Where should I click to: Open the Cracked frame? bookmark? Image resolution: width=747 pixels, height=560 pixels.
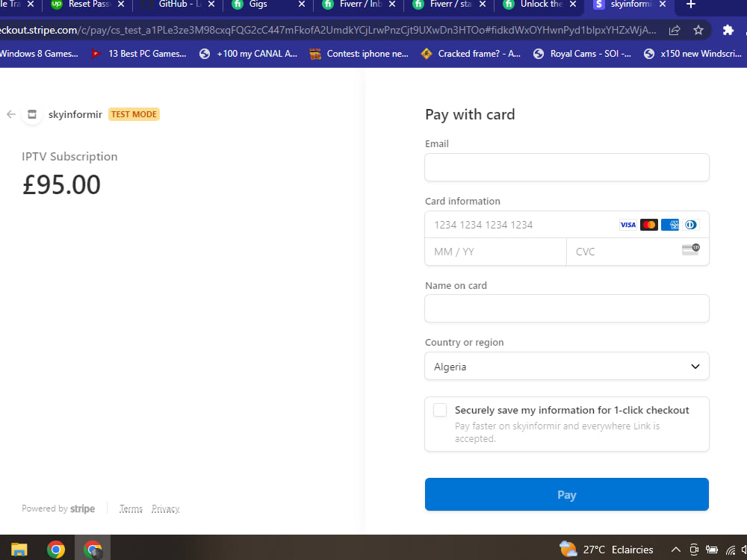coord(471,54)
